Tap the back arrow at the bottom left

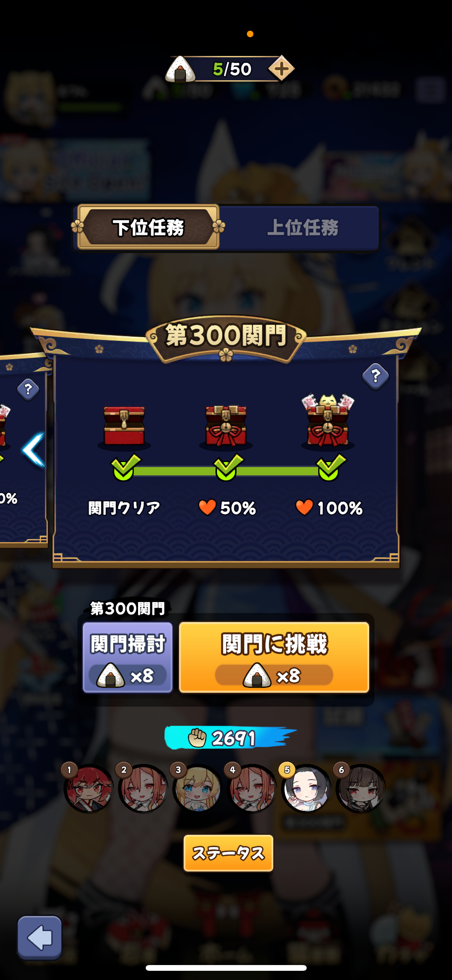pos(39,937)
